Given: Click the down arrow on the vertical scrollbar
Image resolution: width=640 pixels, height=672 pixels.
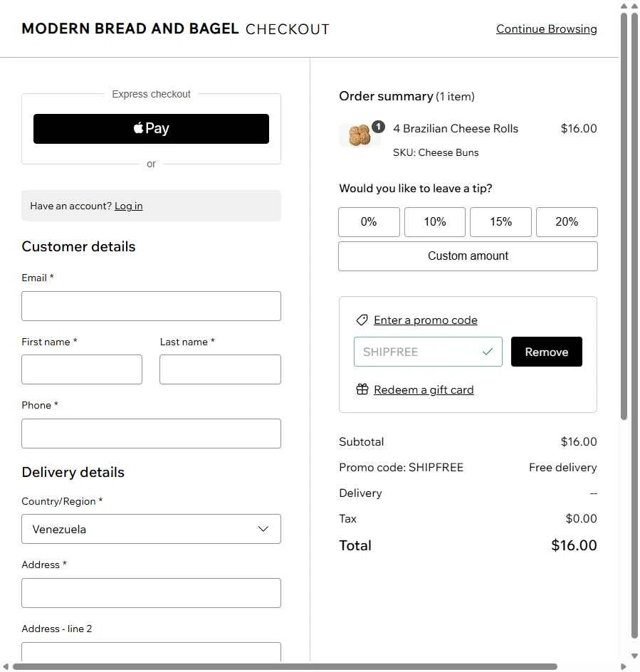Looking at the screenshot, I should pos(634,656).
